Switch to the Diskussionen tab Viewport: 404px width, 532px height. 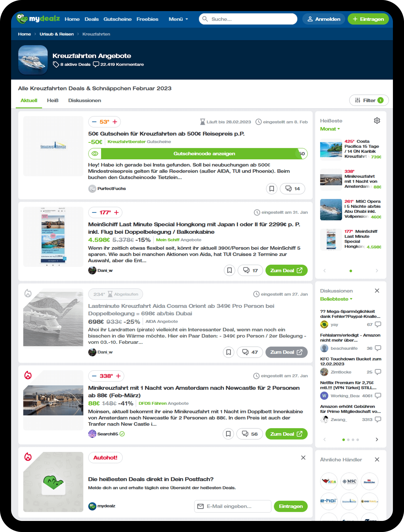point(84,100)
